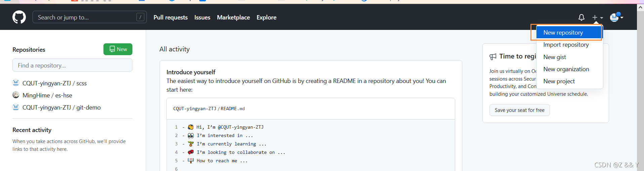The width and height of the screenshot is (644, 171).
Task: Click avatar icon beside git-demo repository
Action: (x=16, y=107)
